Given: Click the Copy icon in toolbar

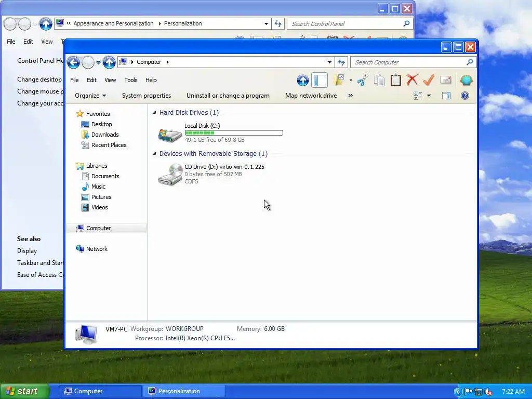Looking at the screenshot, I should [x=379, y=81].
